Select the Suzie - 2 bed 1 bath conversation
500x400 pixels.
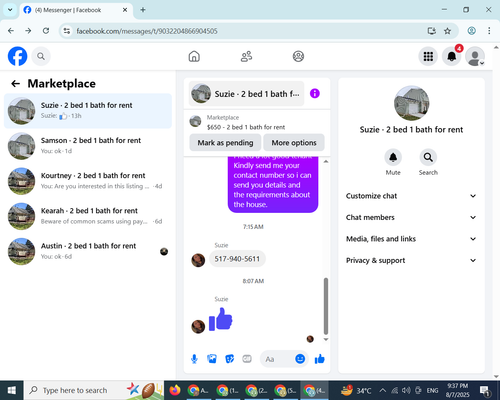(x=88, y=111)
